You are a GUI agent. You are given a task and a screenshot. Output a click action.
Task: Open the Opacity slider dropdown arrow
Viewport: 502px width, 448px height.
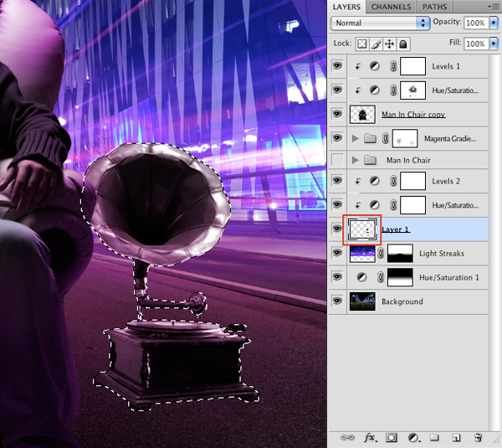(x=494, y=23)
